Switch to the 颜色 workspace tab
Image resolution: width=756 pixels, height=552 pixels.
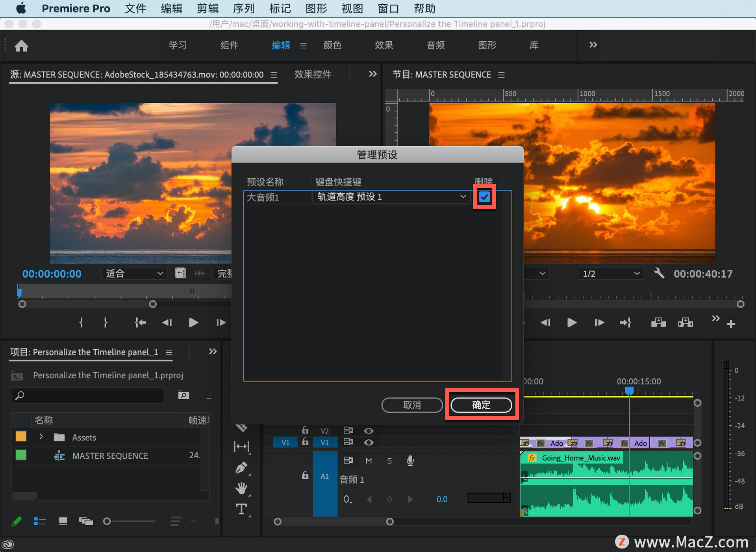pos(332,45)
